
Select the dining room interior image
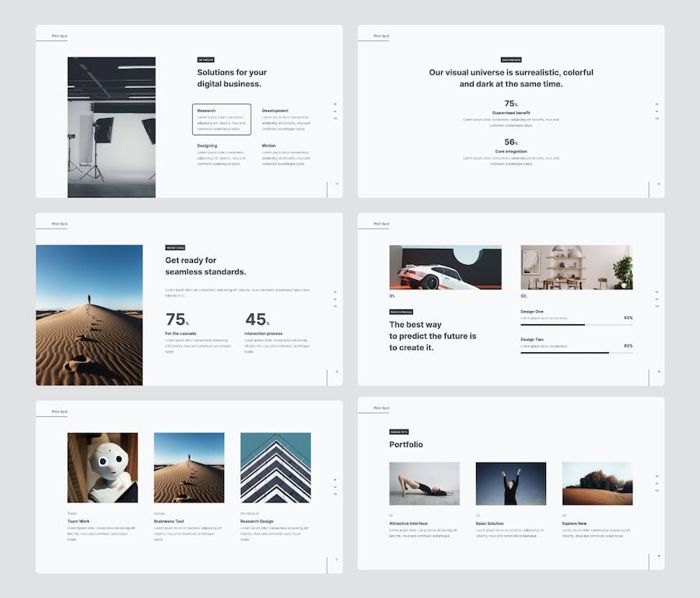coord(576,268)
